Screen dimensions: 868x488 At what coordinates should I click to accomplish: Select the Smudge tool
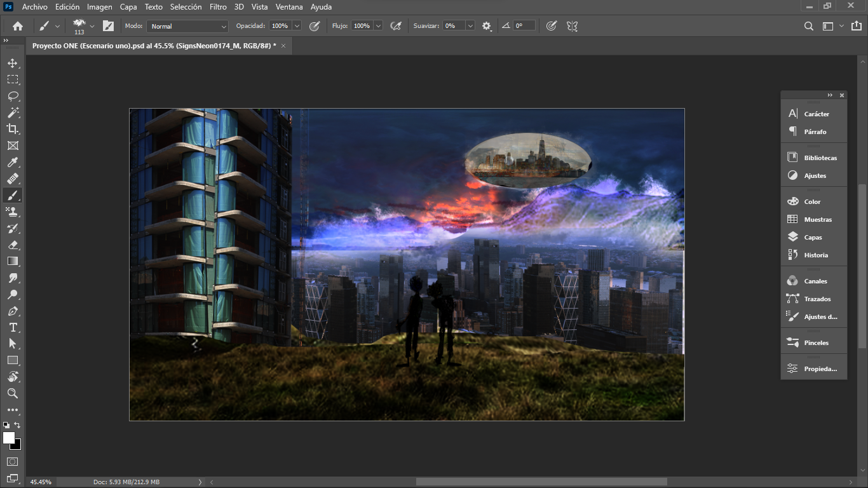pyautogui.click(x=13, y=278)
